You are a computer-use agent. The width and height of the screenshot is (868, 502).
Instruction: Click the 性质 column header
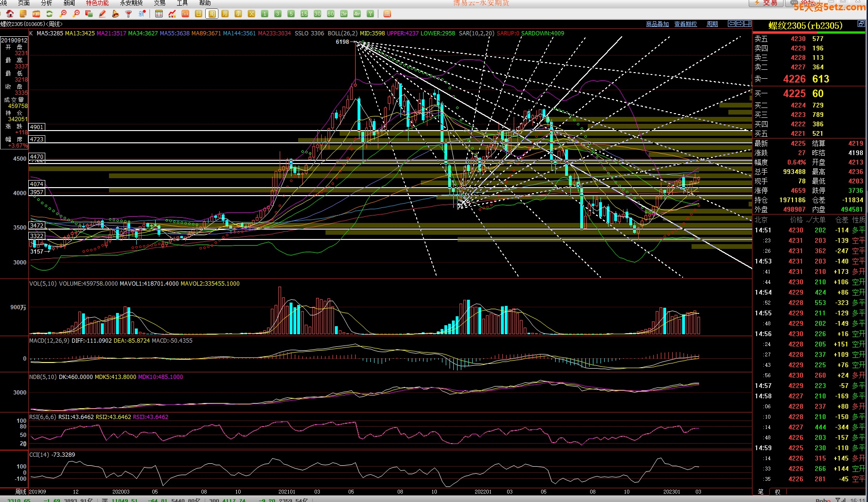coord(859,220)
